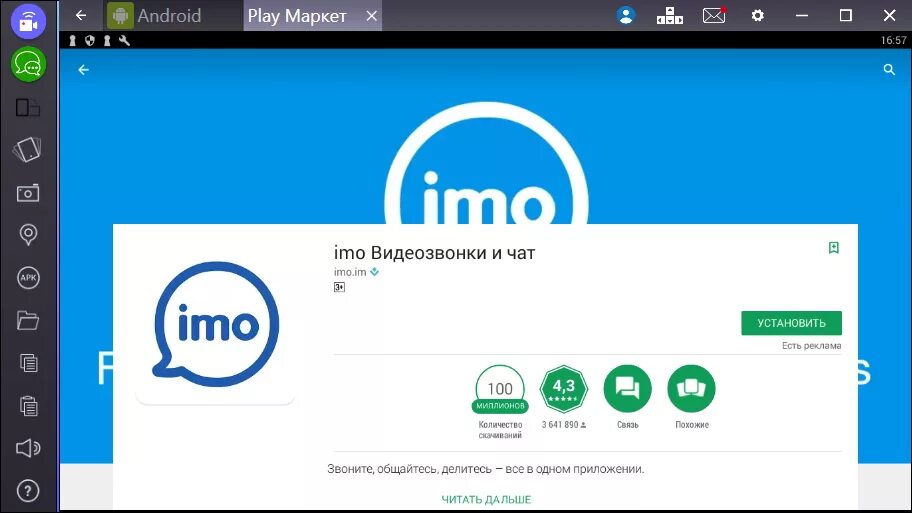Open help via the question mark icon
Screen dimensions: 912x513
click(28, 491)
